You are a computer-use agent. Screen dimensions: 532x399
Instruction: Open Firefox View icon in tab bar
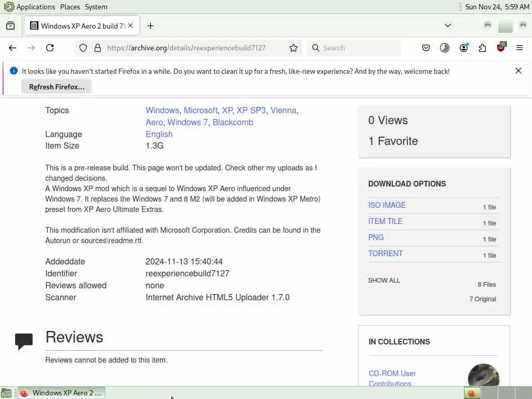pyautogui.click(x=10, y=26)
